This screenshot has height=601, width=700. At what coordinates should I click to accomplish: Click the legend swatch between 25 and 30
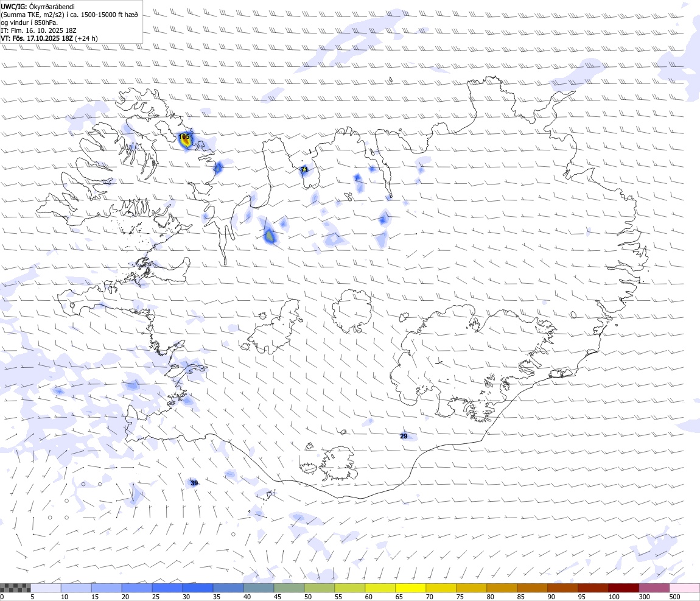(167, 588)
